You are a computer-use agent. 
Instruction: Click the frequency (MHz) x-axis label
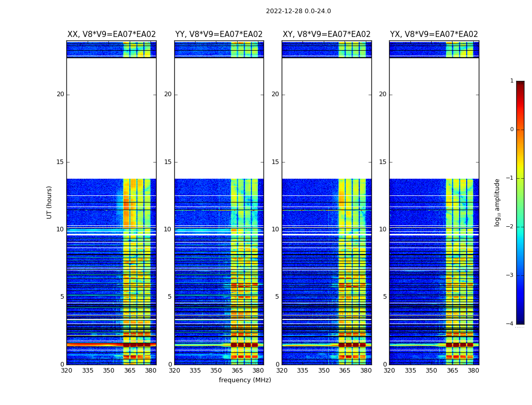pos(245,380)
